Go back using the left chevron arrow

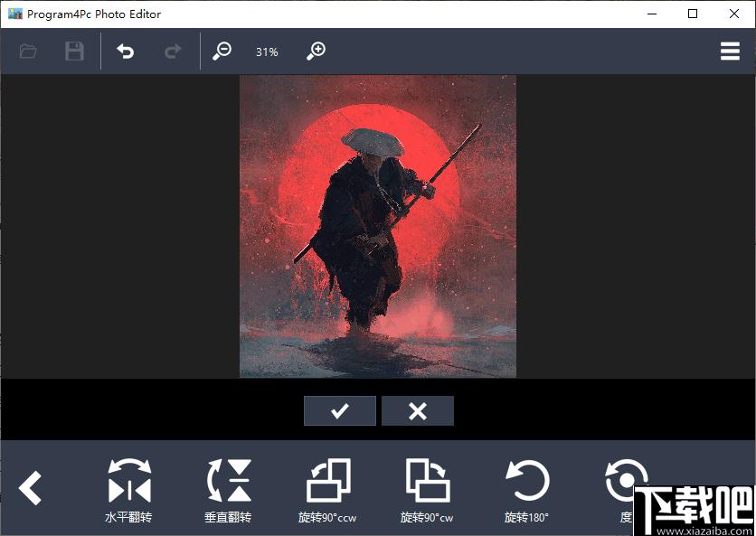31,488
